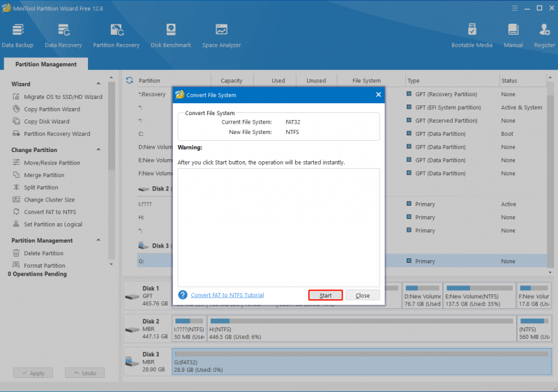The image size is (558, 392).
Task: Open the Bootable Media builder
Action: 472,36
